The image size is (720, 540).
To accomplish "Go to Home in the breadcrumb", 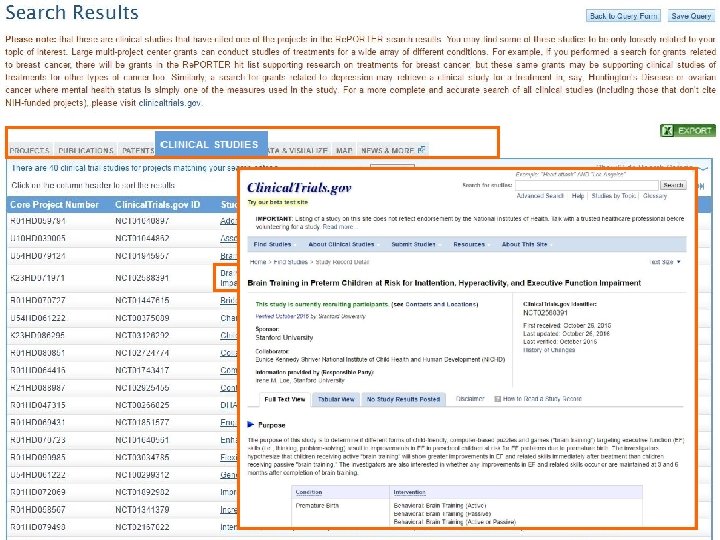I will (258, 262).
